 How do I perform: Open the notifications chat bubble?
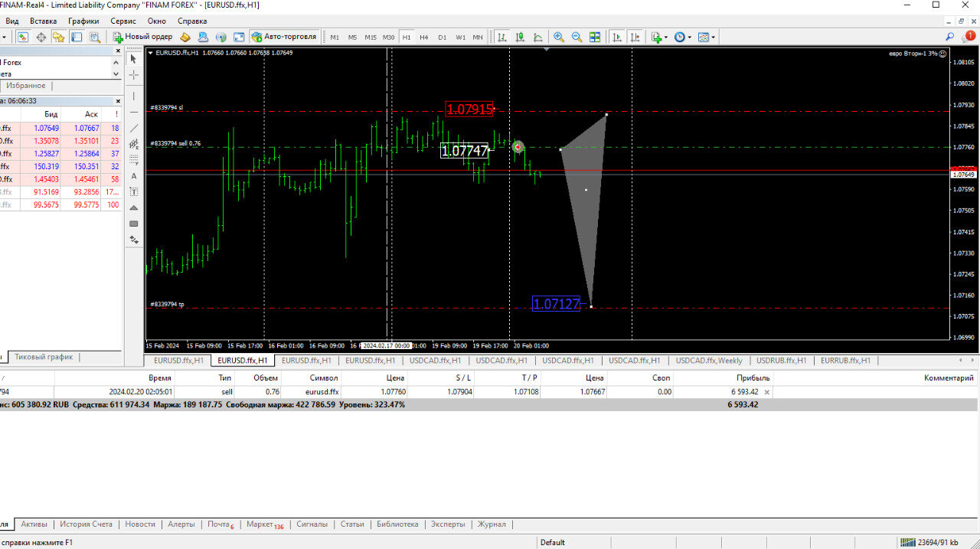969,37
